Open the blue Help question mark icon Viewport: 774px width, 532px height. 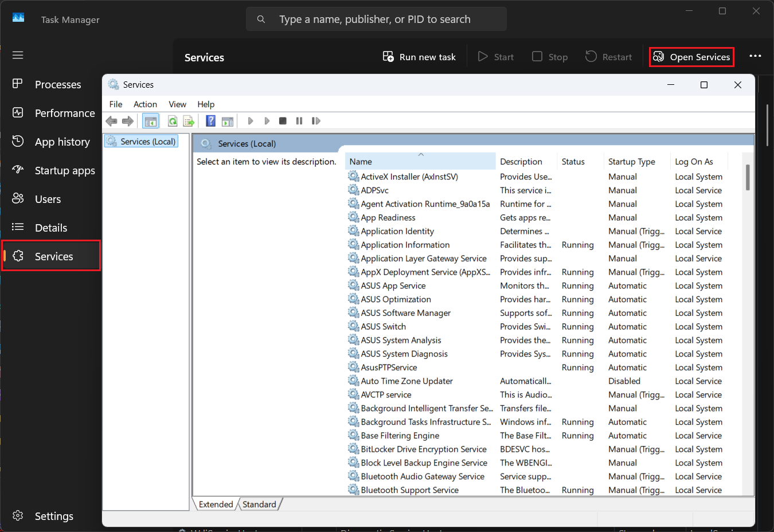coord(210,121)
